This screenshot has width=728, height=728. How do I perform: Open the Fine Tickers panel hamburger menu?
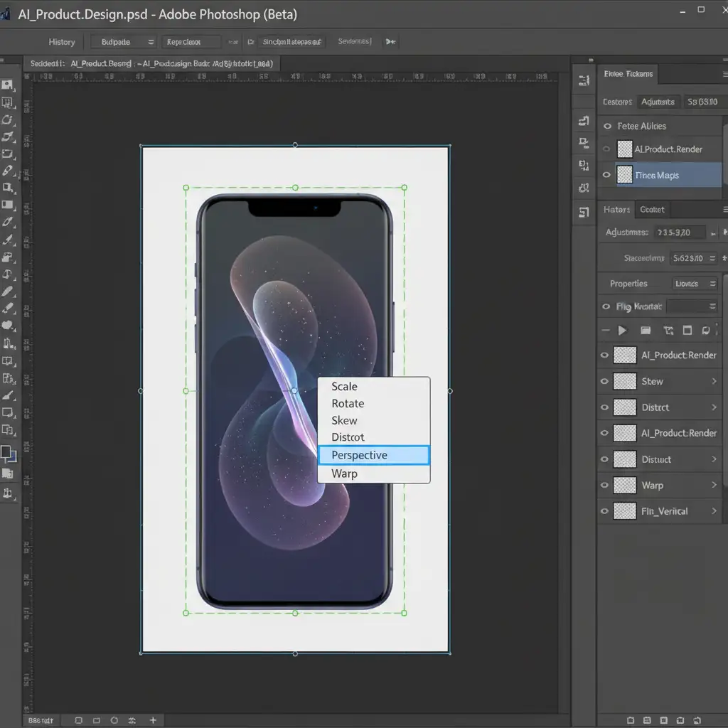click(724, 74)
